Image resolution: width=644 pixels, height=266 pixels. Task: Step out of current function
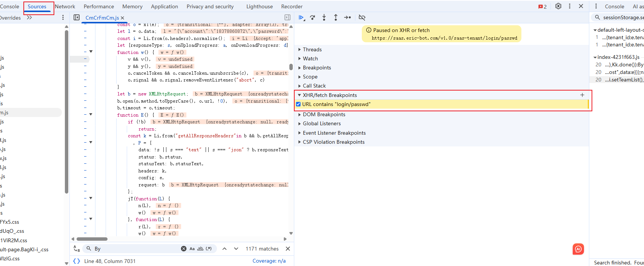click(336, 17)
